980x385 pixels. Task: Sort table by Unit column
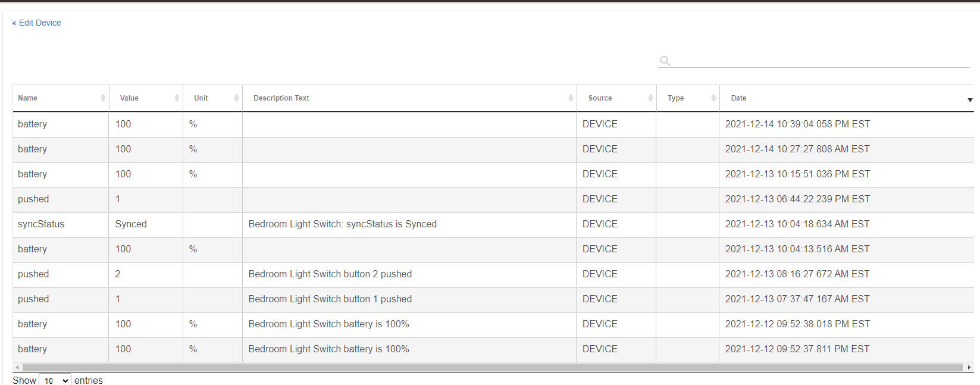click(213, 98)
